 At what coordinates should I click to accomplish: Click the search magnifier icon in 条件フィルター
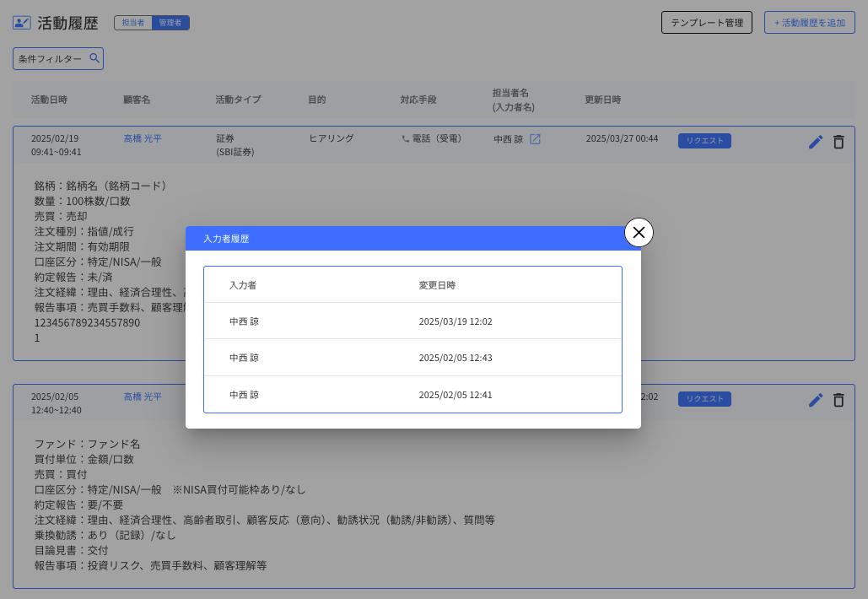click(94, 58)
